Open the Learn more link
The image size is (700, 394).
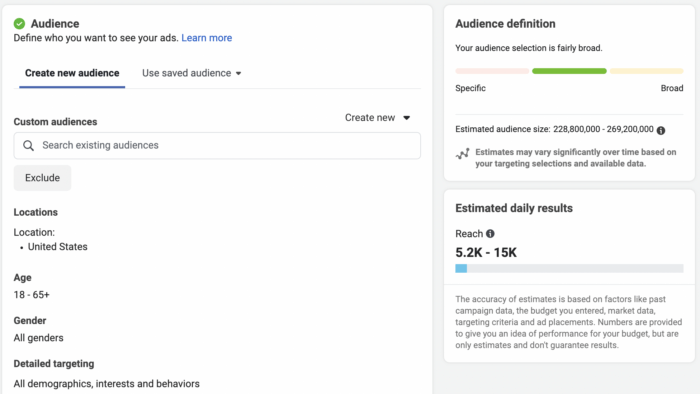207,38
